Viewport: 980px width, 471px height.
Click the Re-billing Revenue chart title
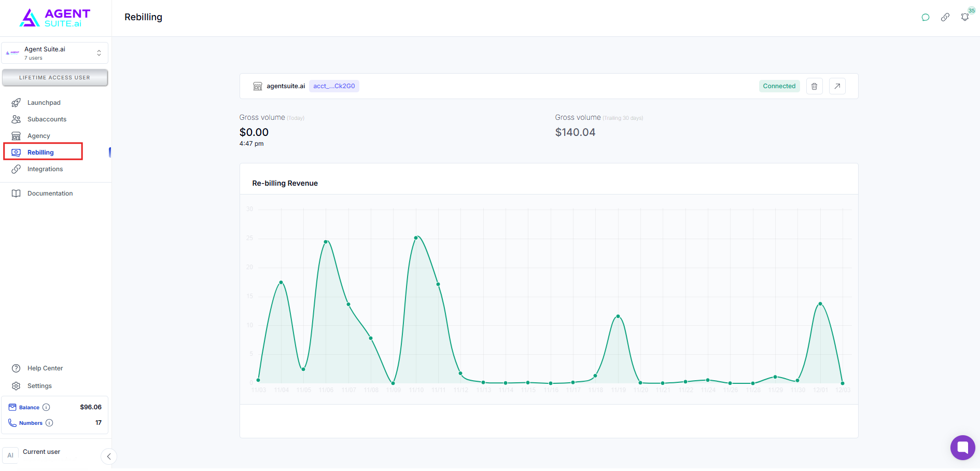[285, 183]
